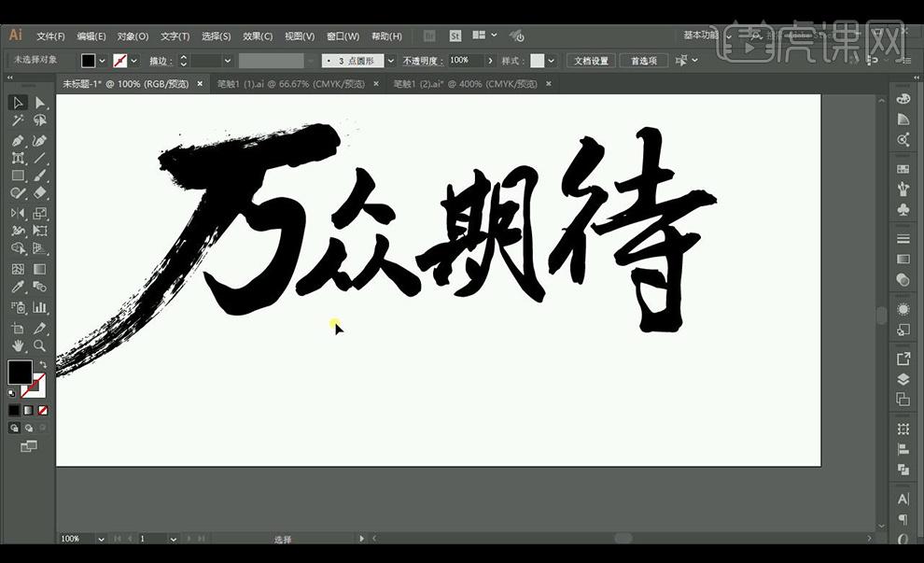This screenshot has height=563, width=924.
Task: Select the Shaper tool
Action: pyautogui.click(x=18, y=192)
